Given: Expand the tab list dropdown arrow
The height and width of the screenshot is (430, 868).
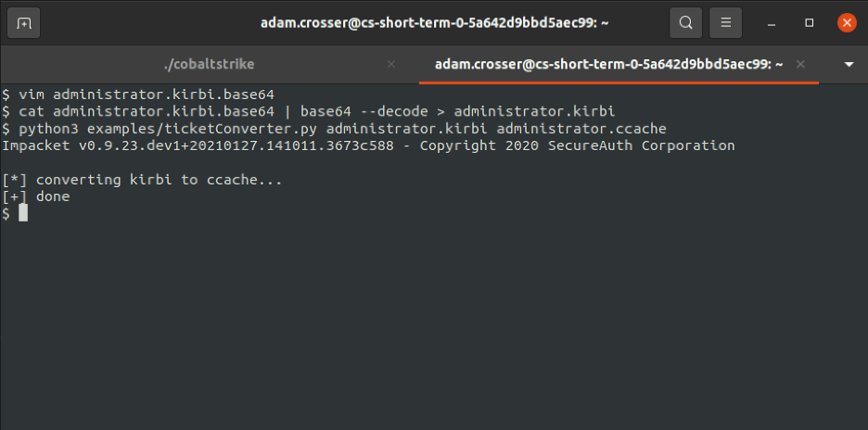Looking at the screenshot, I should coord(849,65).
